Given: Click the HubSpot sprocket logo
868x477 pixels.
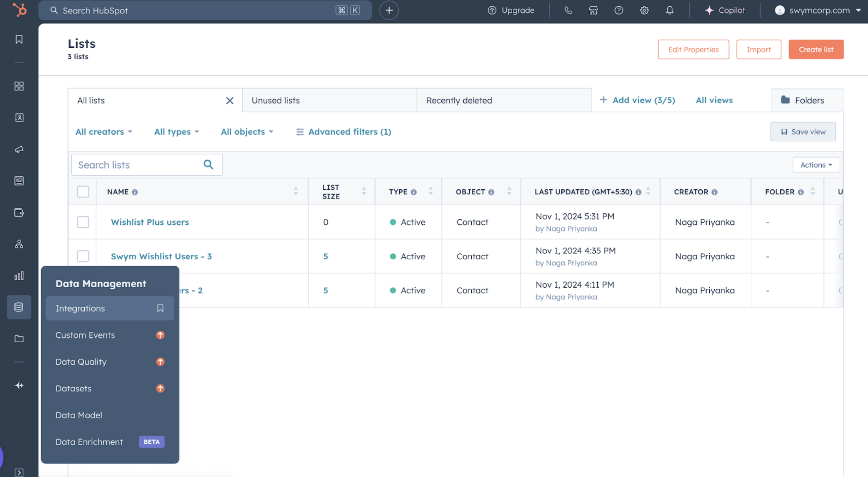Looking at the screenshot, I should 19,10.
